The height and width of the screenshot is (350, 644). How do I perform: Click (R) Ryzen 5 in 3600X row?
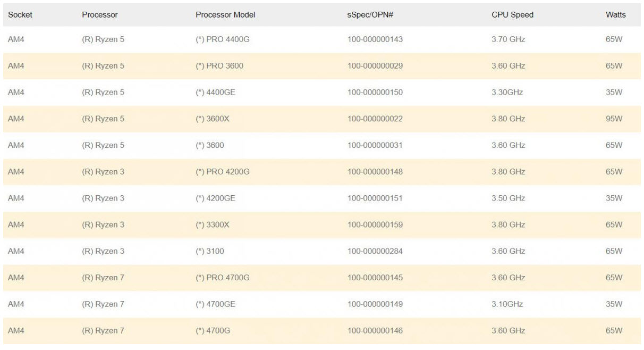pos(103,119)
